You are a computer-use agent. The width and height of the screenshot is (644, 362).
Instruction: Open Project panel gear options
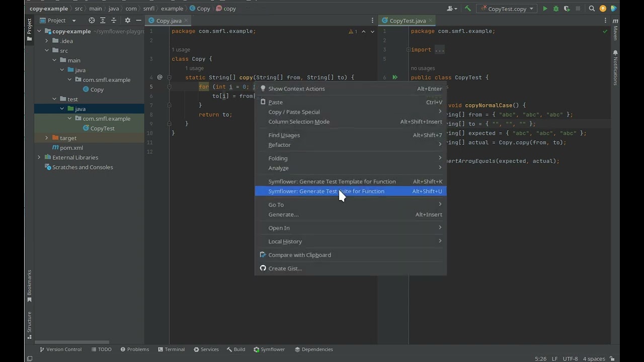[x=127, y=21]
